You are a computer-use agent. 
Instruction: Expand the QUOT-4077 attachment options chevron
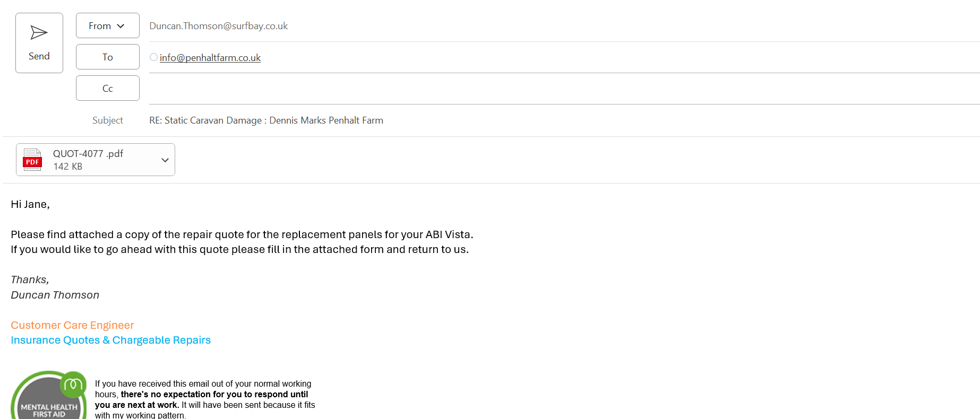[x=165, y=160]
